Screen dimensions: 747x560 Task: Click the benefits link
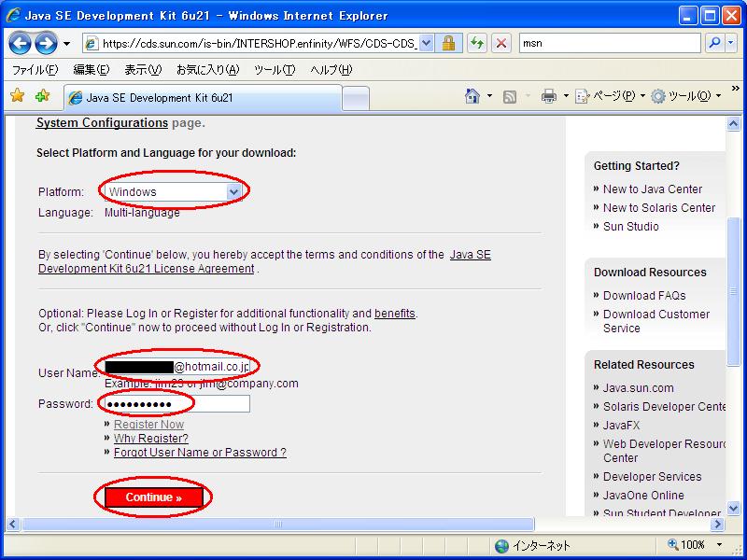pos(395,314)
